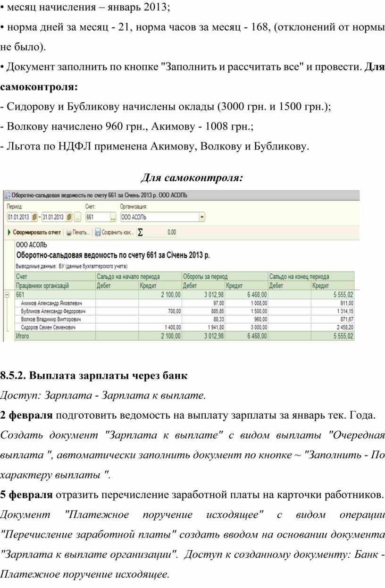Expand the Организация dropdown arrow

pyautogui.click(x=202, y=217)
